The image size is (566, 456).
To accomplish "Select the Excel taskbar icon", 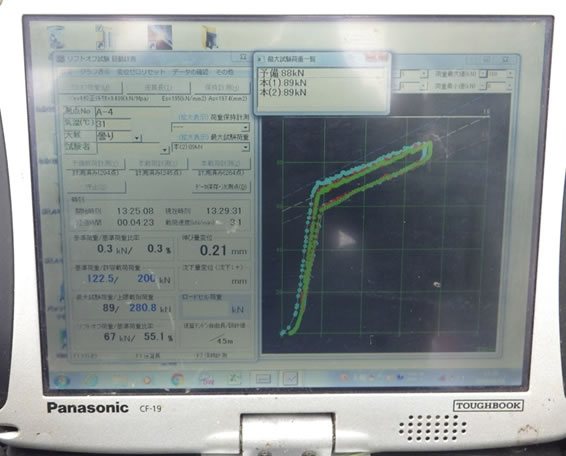I will [235, 379].
